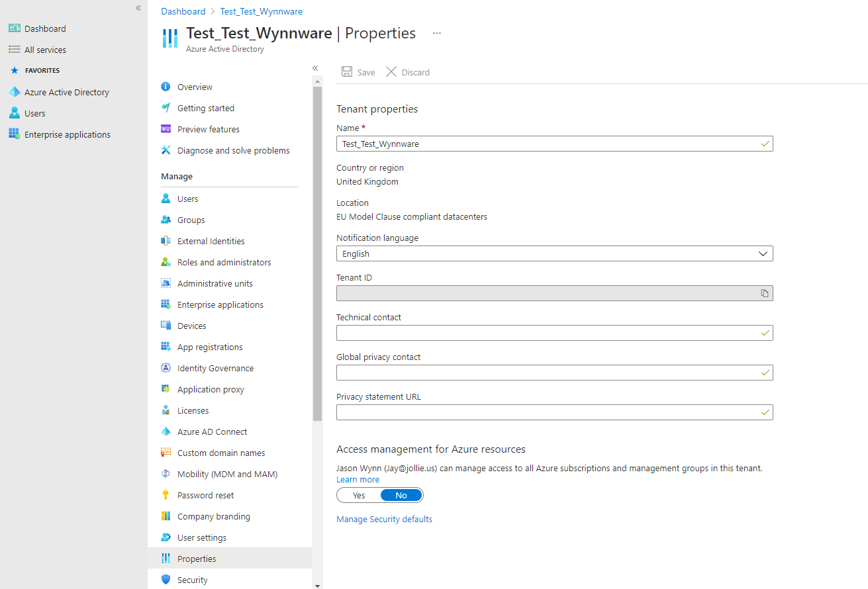Click the Test_Test_Wynnware breadcrumb link
This screenshot has width=868, height=589.
[x=262, y=11]
